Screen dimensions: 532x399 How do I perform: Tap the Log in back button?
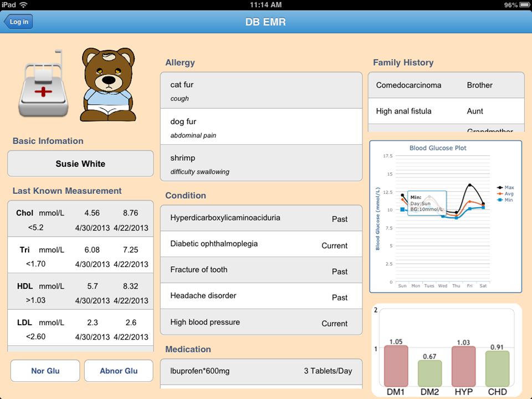coord(19,22)
